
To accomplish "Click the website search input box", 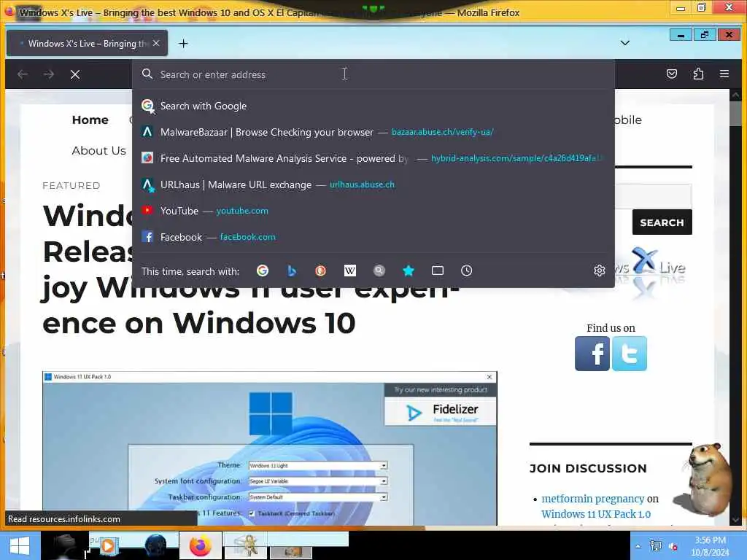I will pos(653,195).
